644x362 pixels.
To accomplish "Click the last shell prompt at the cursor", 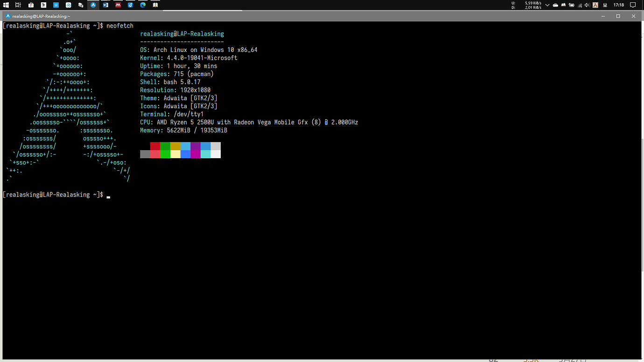I will click(56, 195).
